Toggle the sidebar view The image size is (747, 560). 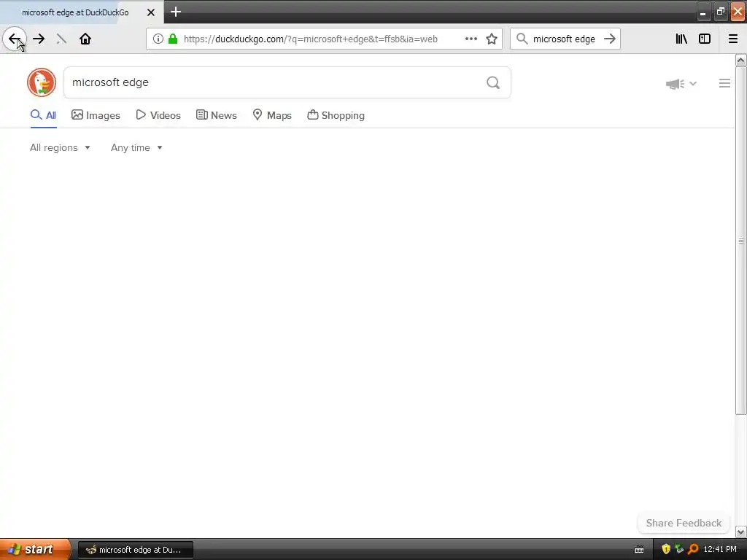[x=705, y=39]
